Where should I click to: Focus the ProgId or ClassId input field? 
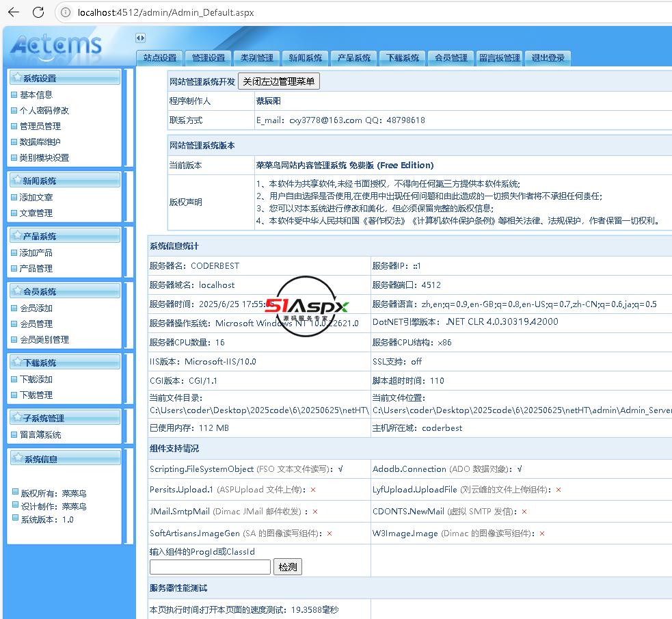pos(210,567)
